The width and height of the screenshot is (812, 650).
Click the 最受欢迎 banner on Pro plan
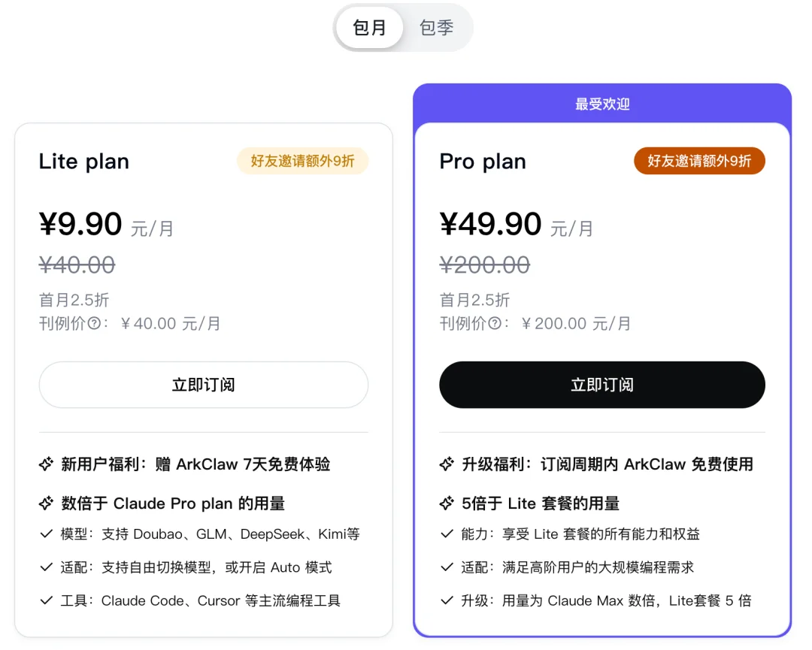pos(602,104)
